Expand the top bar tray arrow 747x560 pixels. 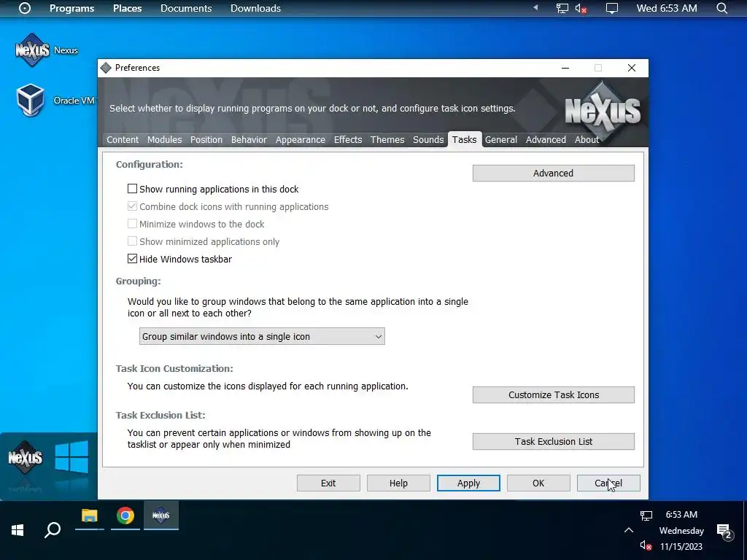(535, 7)
